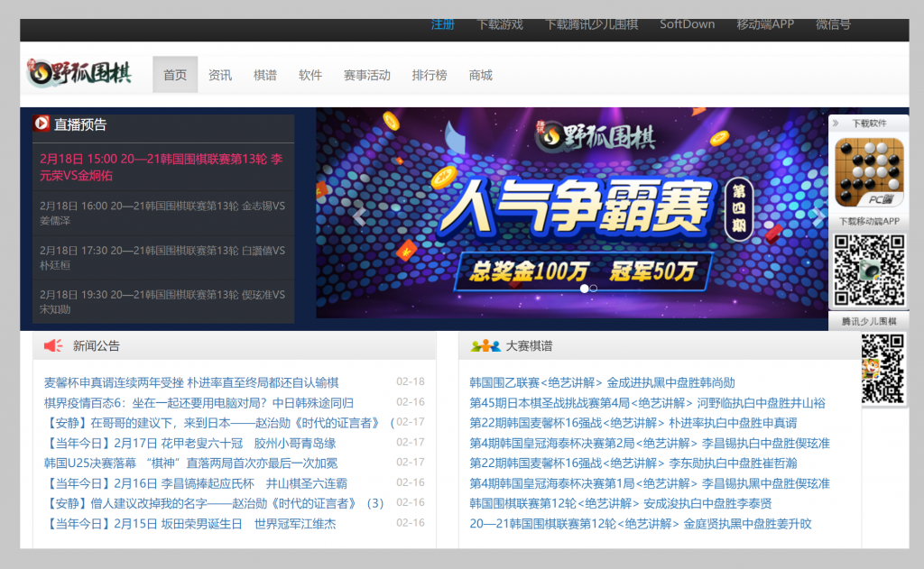Open record 韩国围乙联赛 金成进执黑中盘胜韩尚勋

(x=602, y=382)
